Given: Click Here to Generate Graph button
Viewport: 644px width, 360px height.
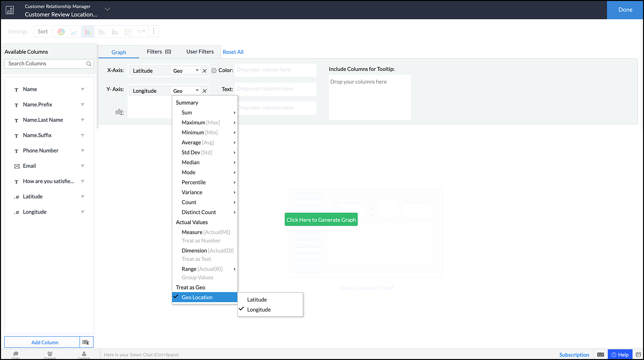Looking at the screenshot, I should point(321,220).
